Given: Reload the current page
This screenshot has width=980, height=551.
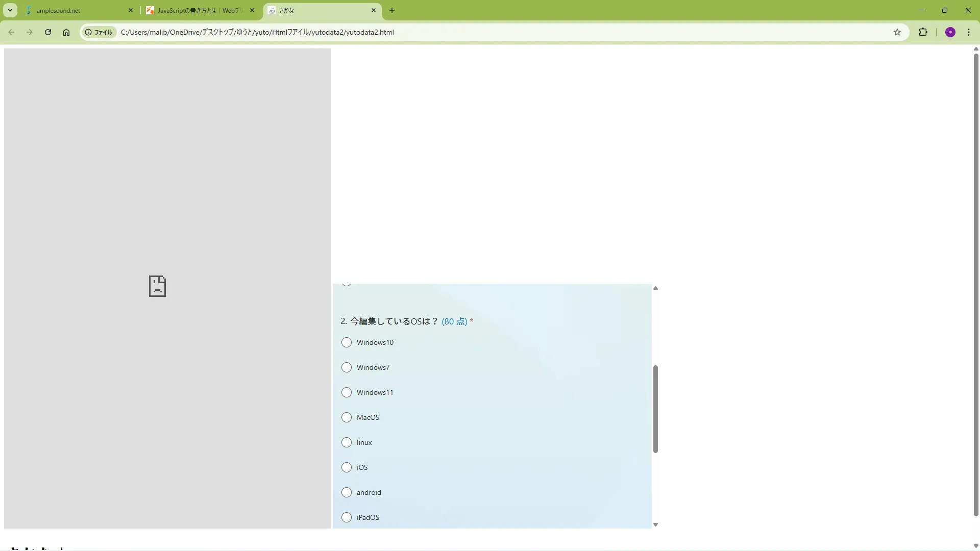Looking at the screenshot, I should [48, 32].
